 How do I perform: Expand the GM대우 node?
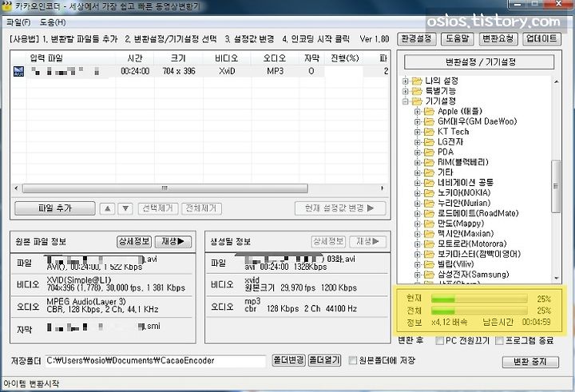pos(418,121)
